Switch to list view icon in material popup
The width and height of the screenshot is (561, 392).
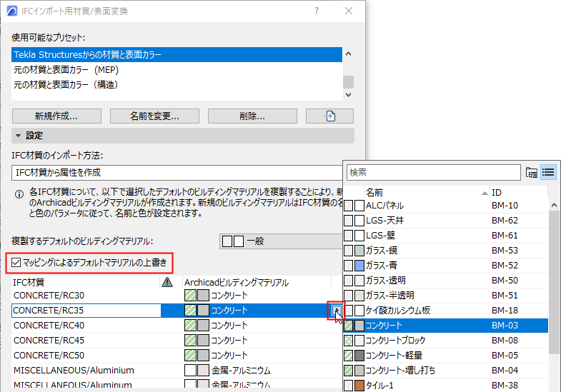coord(548,173)
